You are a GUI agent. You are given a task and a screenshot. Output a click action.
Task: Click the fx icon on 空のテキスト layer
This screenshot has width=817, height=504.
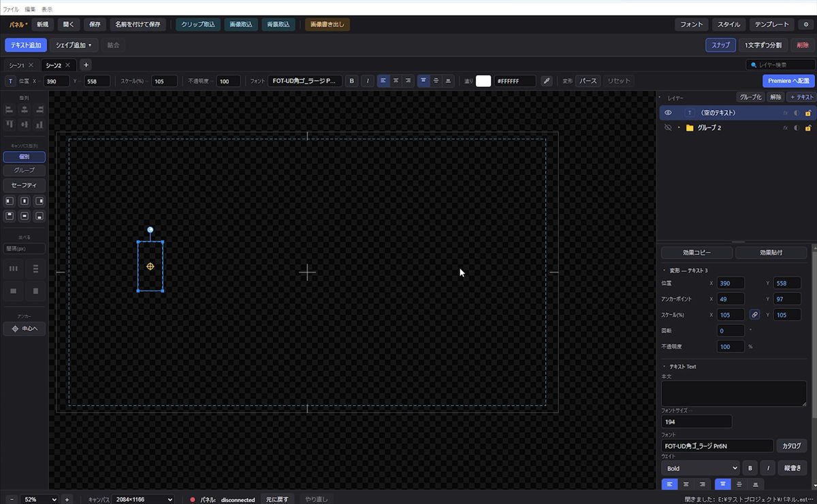point(785,113)
